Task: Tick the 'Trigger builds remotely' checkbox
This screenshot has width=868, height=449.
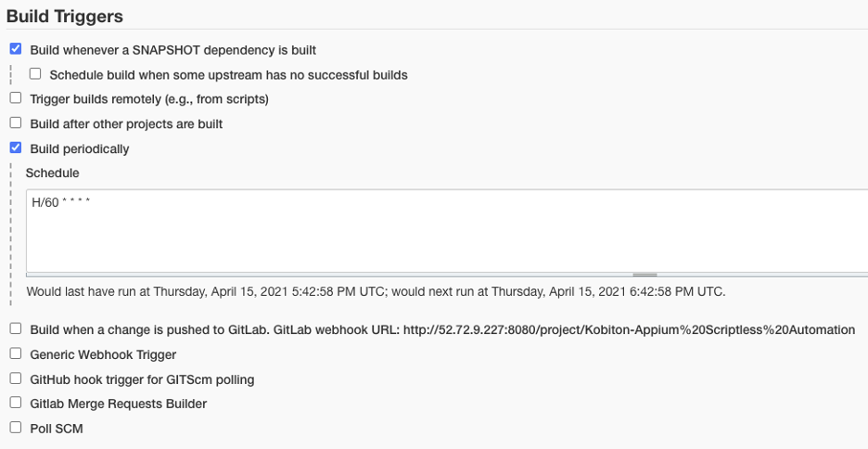Action: pyautogui.click(x=16, y=98)
